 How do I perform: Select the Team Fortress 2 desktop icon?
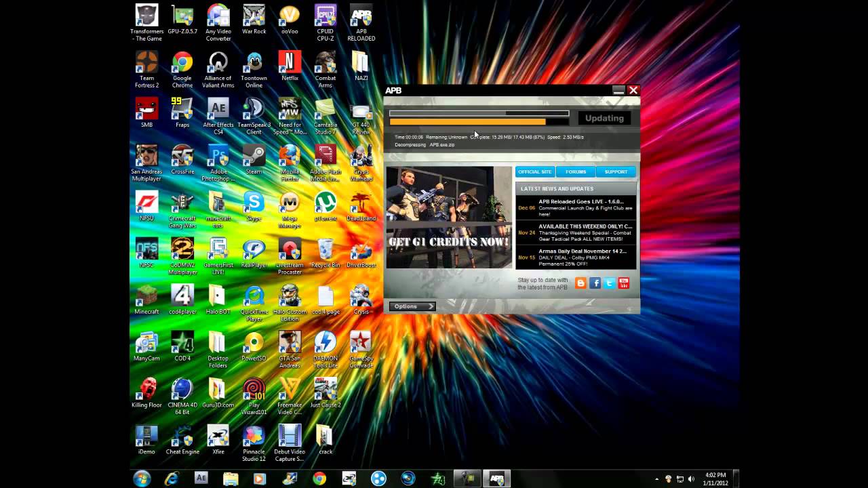click(x=146, y=70)
